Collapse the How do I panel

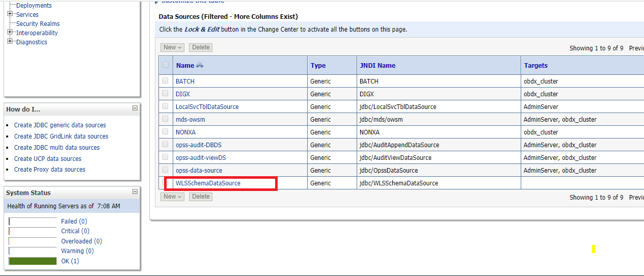[135, 108]
